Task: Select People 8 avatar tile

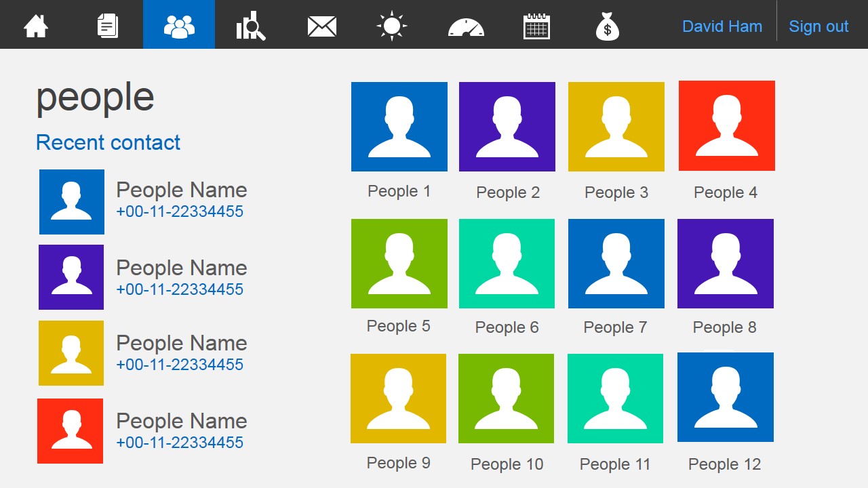Action: pos(726,264)
